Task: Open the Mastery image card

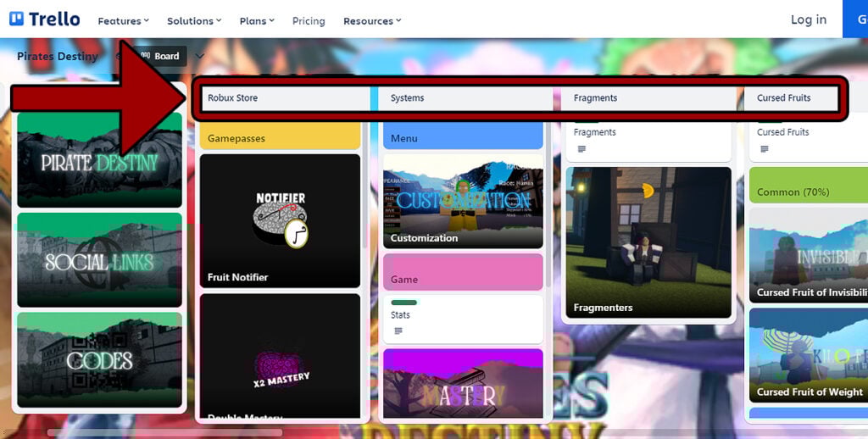Action: pos(464,383)
